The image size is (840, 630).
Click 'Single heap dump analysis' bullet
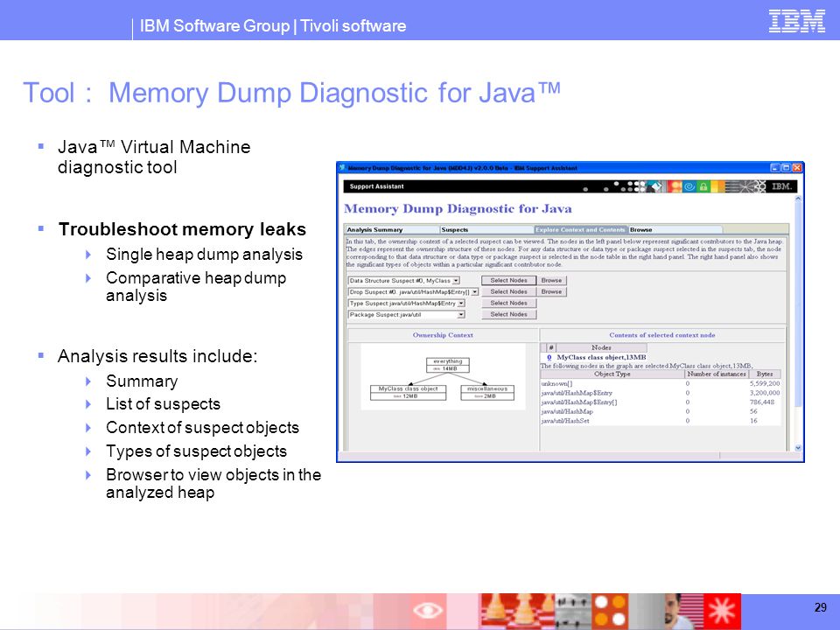point(204,255)
